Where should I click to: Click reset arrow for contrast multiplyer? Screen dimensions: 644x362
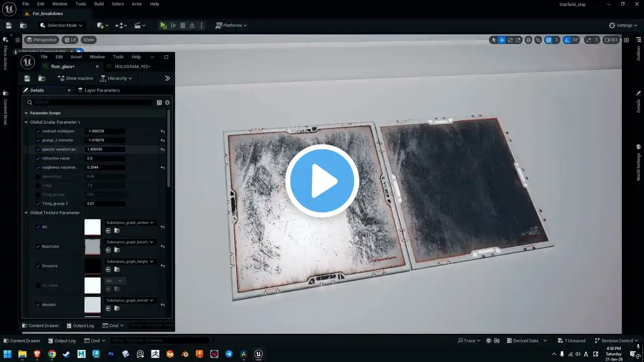pyautogui.click(x=163, y=131)
